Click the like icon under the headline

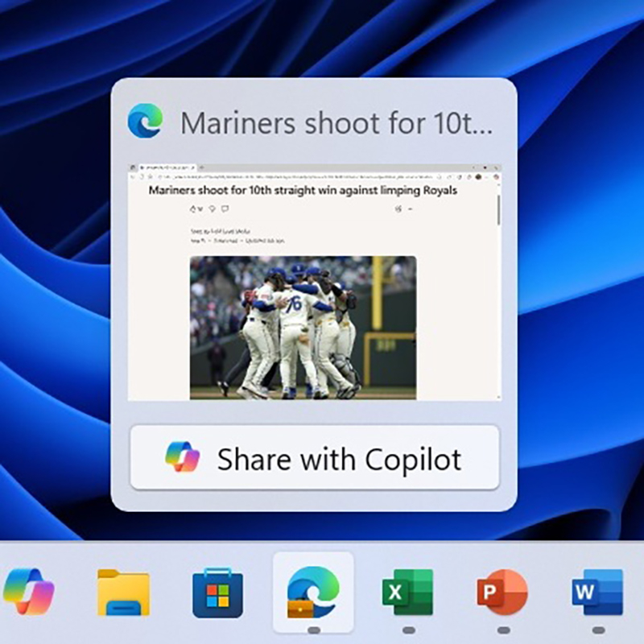point(193,209)
